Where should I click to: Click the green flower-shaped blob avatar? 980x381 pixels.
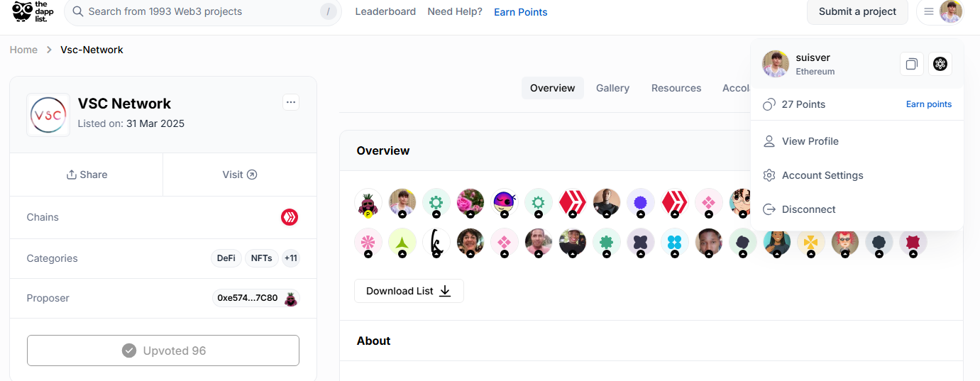coord(607,243)
